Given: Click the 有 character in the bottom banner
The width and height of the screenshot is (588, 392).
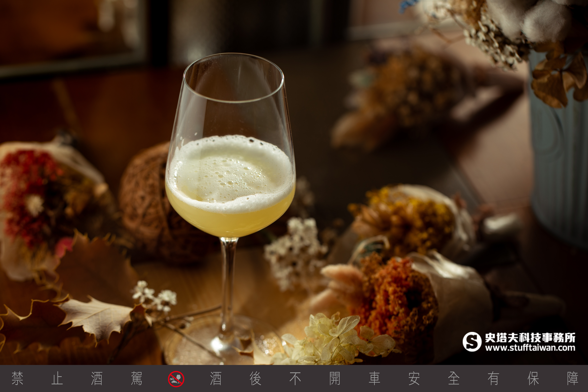Looking at the screenshot, I should [x=494, y=378].
